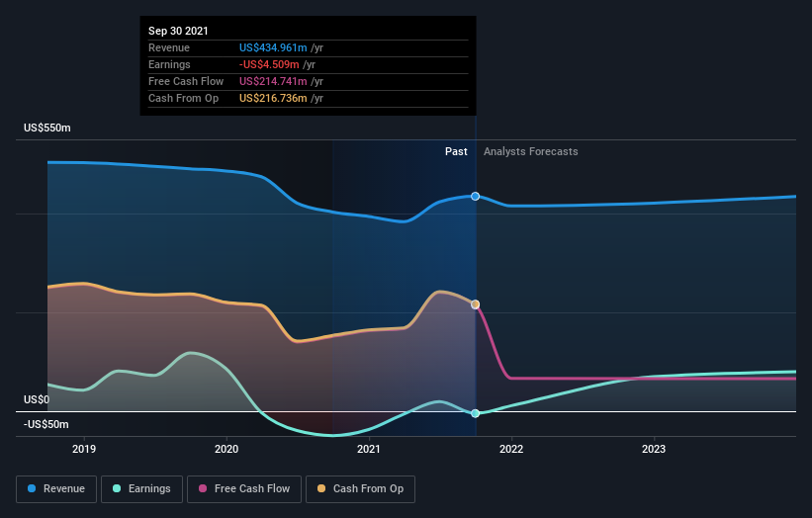Hide the Free Cash Flow series

point(244,488)
